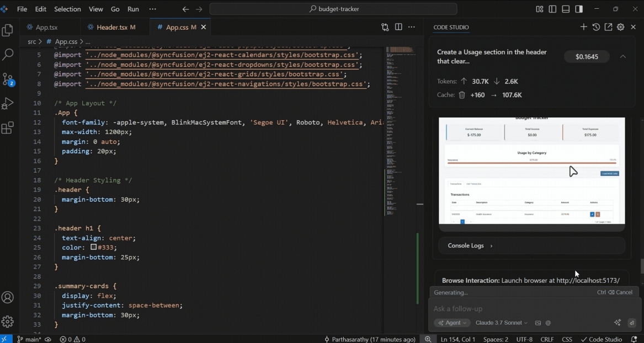Open the Claude 3.7 Sonnet model dropdown
This screenshot has width=644, height=343.
click(501, 323)
